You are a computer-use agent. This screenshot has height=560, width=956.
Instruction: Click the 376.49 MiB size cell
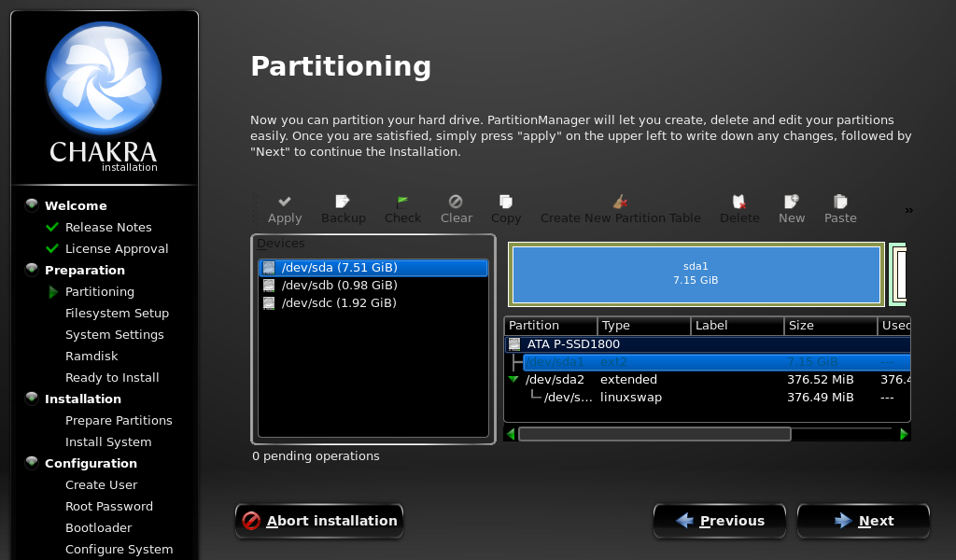(820, 398)
